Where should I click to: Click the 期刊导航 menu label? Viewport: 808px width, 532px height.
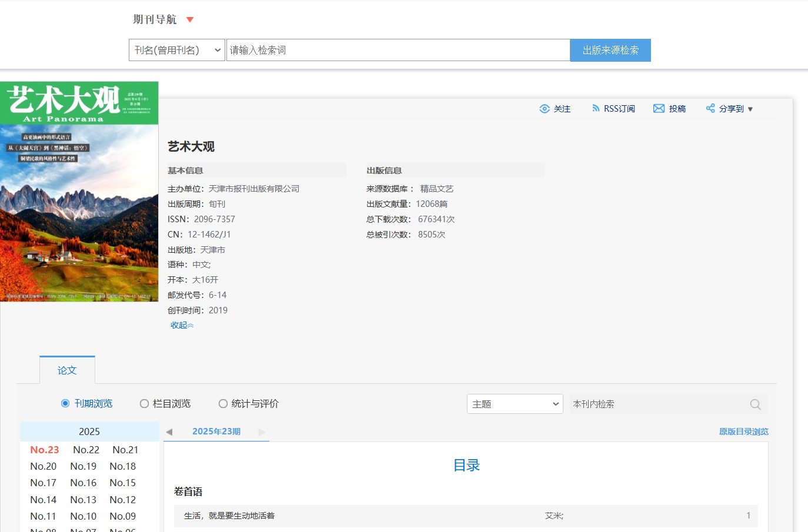(155, 19)
